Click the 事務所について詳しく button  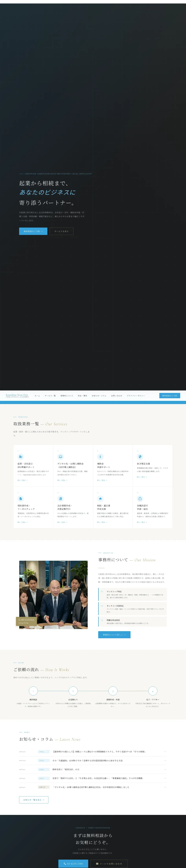click(114, 635)
